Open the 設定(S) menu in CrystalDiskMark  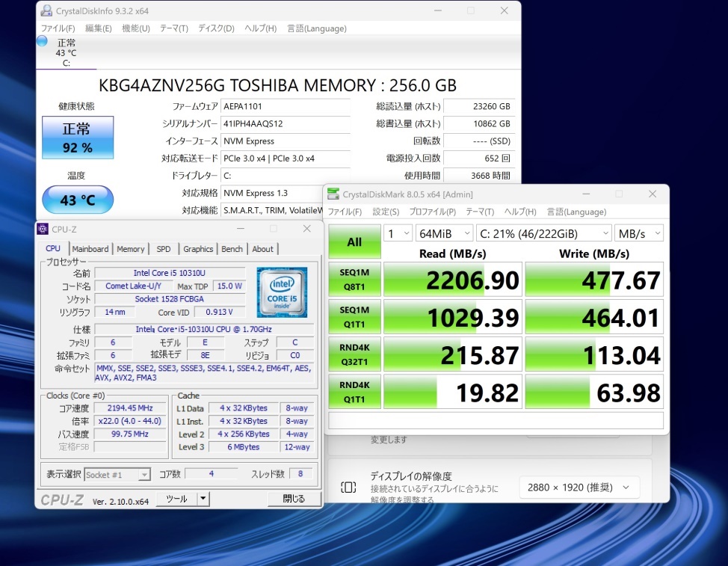(x=386, y=212)
